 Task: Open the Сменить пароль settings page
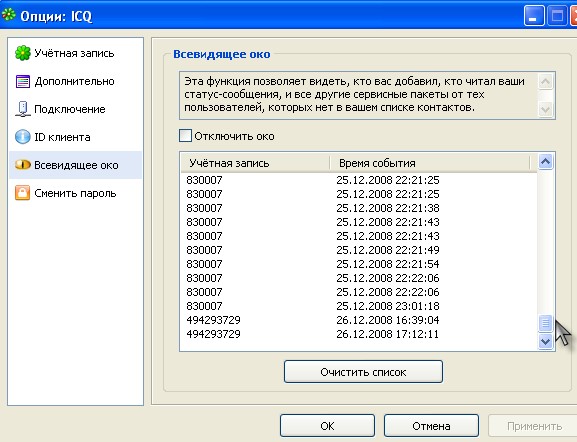[75, 193]
